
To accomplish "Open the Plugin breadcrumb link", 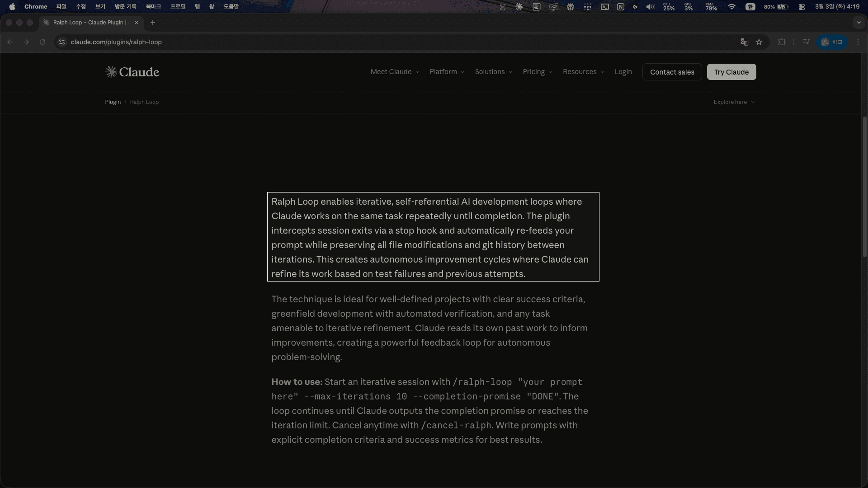I will [113, 102].
